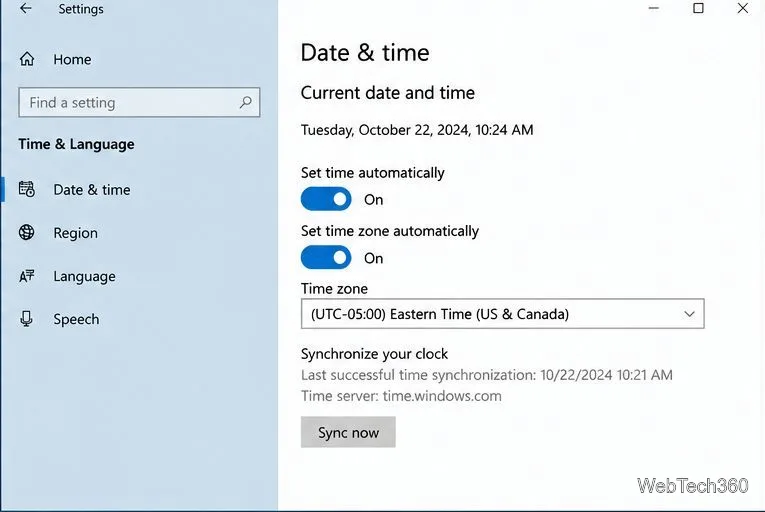Click the Settings window title text

[x=81, y=9]
